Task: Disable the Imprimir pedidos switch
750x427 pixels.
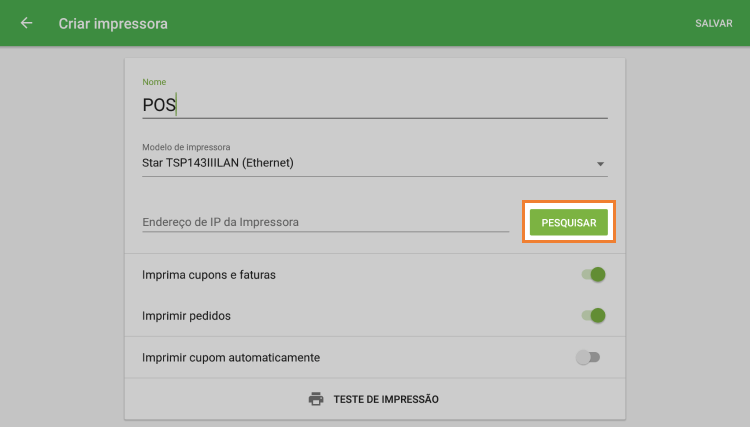Action: [x=594, y=316]
